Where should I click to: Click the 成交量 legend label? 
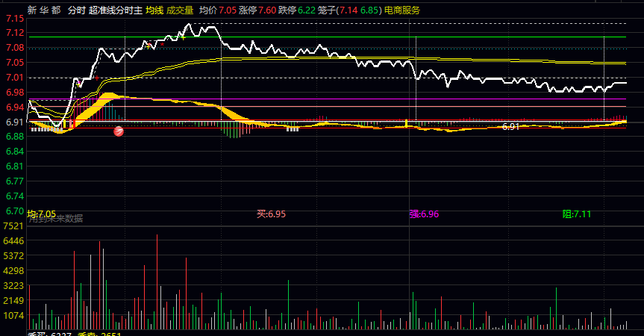[x=180, y=10]
